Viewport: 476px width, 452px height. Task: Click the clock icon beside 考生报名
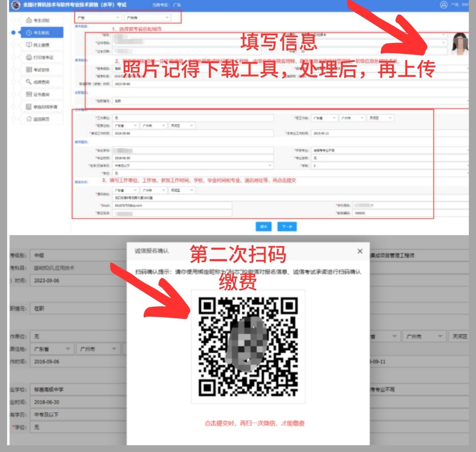29,33
